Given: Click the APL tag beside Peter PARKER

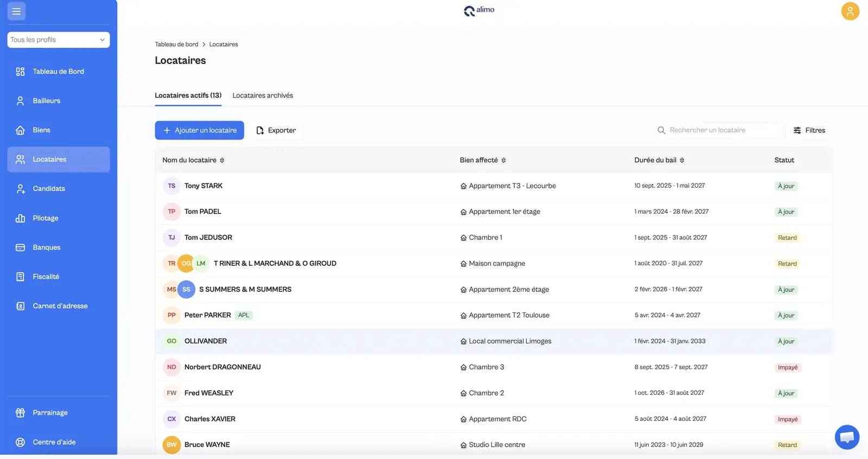Looking at the screenshot, I should [244, 315].
